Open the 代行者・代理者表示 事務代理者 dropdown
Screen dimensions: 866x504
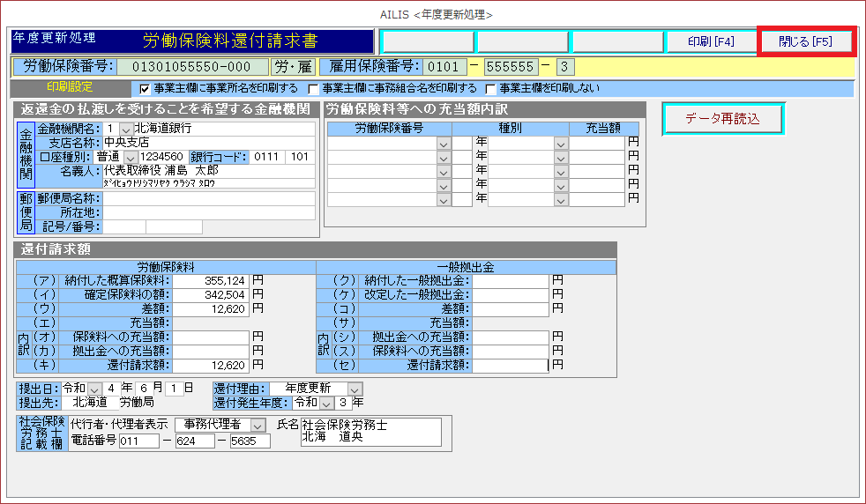click(x=259, y=426)
